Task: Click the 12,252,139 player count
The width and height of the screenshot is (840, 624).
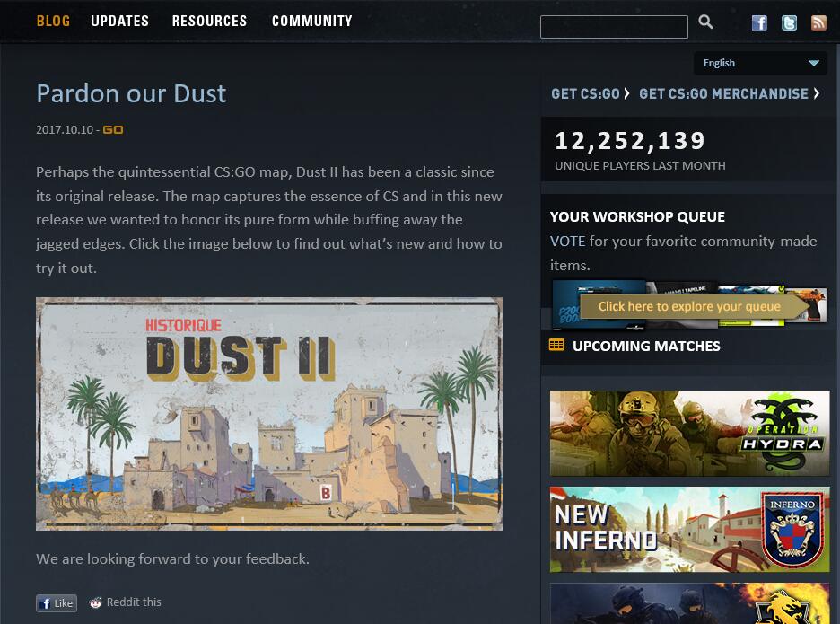Action: [x=629, y=141]
